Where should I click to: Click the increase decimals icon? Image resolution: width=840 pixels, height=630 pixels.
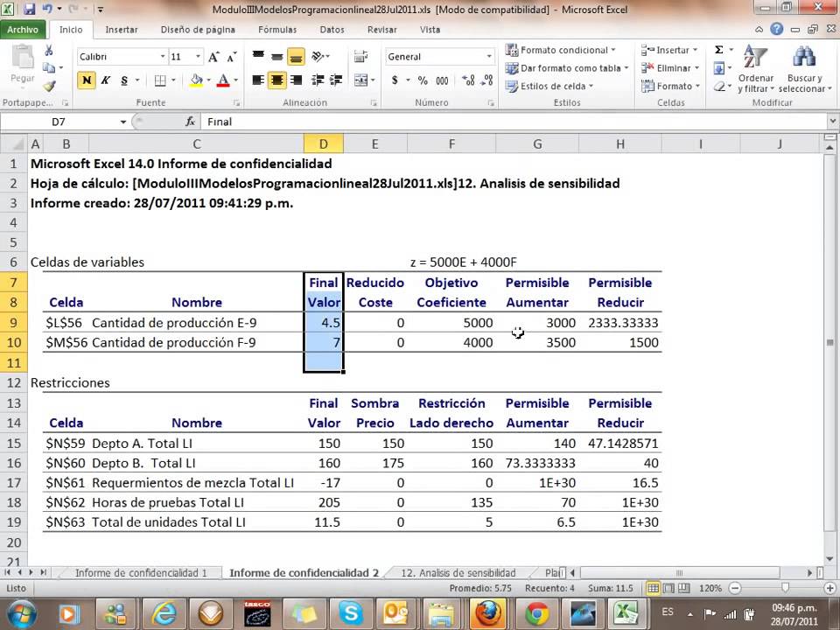469,80
